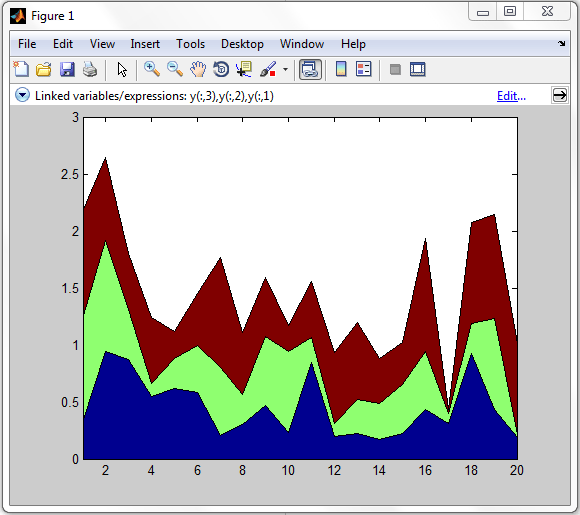Activate the Pan hand tool

tap(198, 69)
